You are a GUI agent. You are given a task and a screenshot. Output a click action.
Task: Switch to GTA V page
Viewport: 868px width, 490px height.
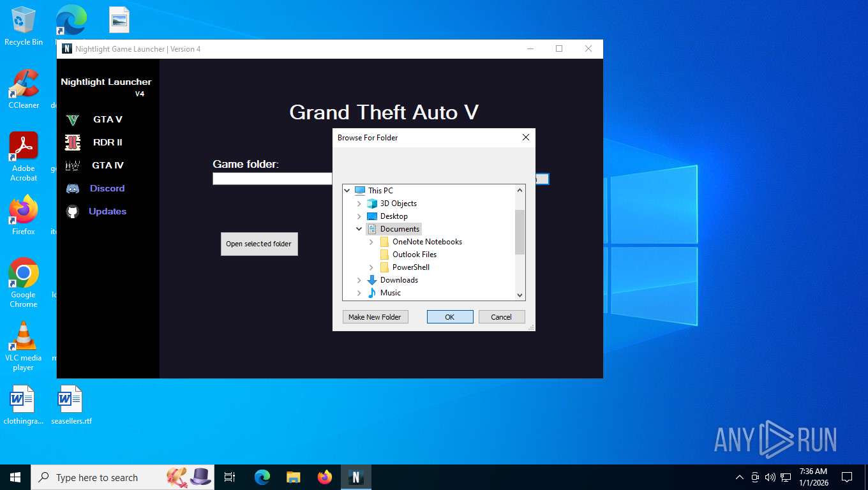coord(107,119)
